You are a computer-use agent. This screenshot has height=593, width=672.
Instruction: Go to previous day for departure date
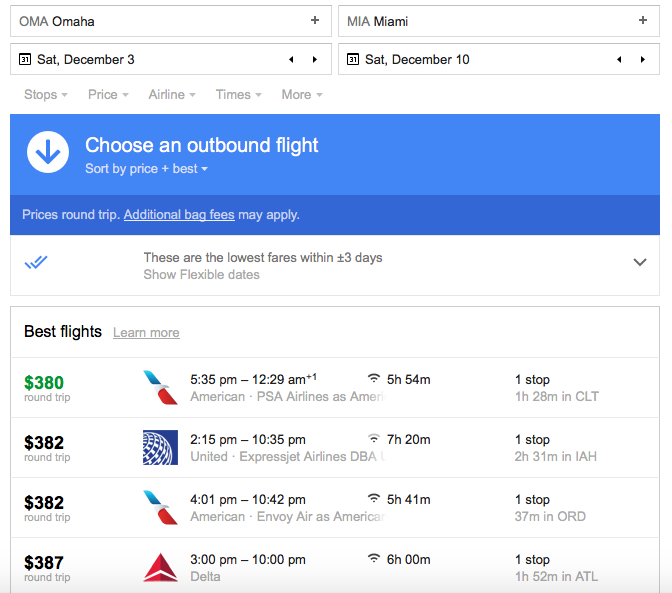[x=291, y=60]
